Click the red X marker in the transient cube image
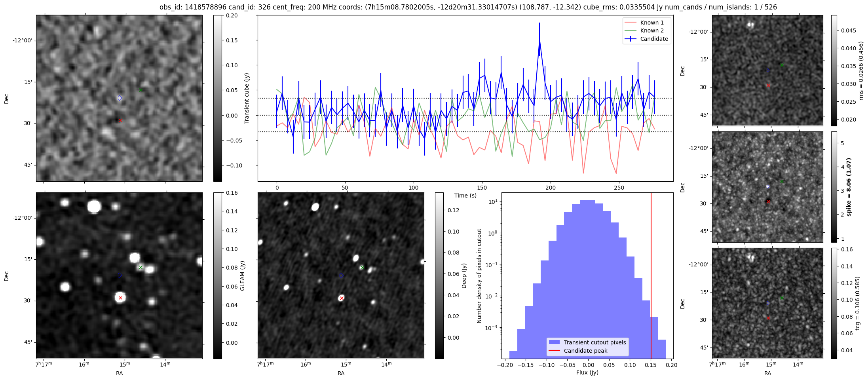The width and height of the screenshot is (868, 380). point(120,120)
